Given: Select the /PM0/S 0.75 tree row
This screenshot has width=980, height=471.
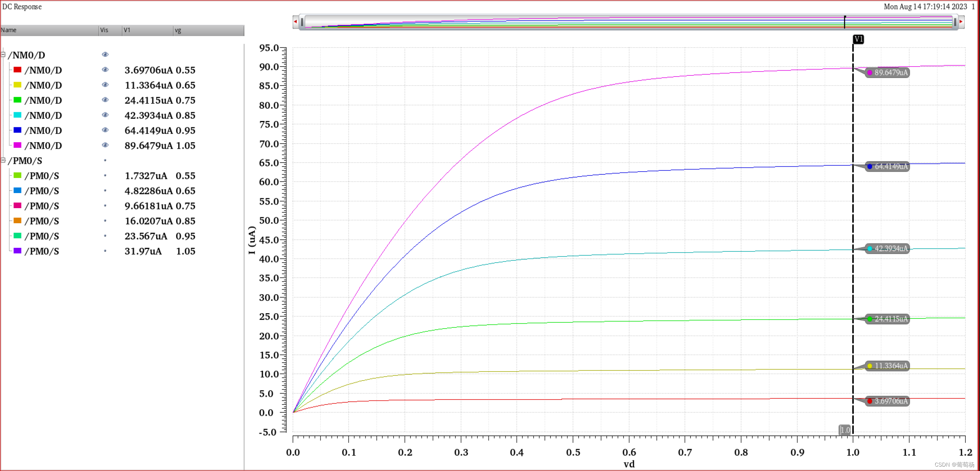Looking at the screenshot, I should 42,206.
